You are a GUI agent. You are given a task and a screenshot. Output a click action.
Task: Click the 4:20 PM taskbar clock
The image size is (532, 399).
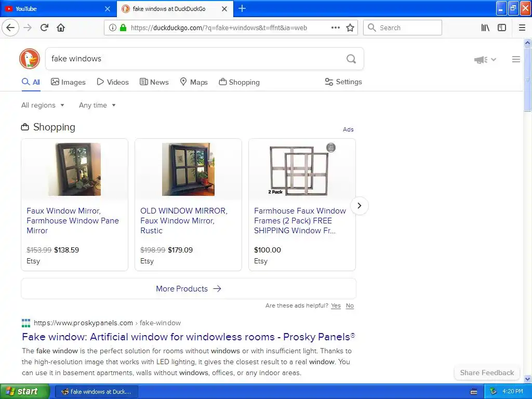(x=513, y=392)
